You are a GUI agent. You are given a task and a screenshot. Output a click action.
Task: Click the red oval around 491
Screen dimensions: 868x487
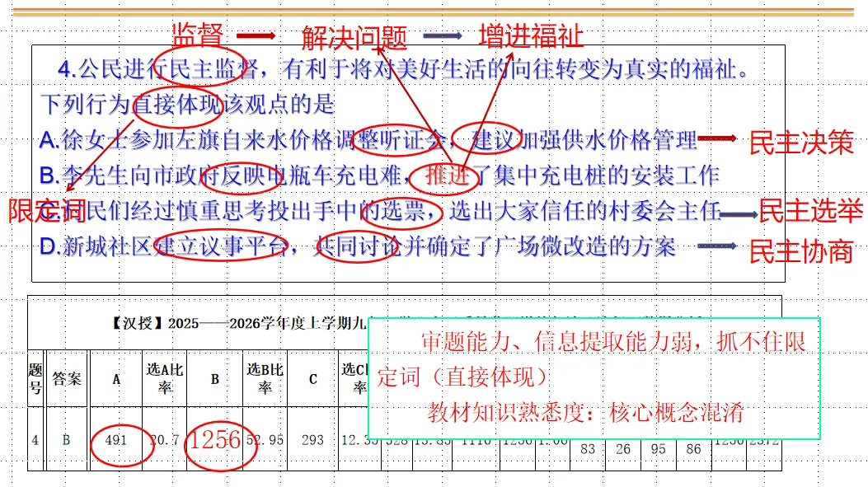(120, 441)
